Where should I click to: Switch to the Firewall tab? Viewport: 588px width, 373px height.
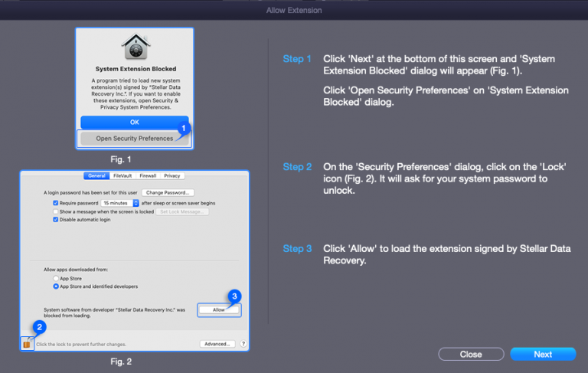point(148,175)
